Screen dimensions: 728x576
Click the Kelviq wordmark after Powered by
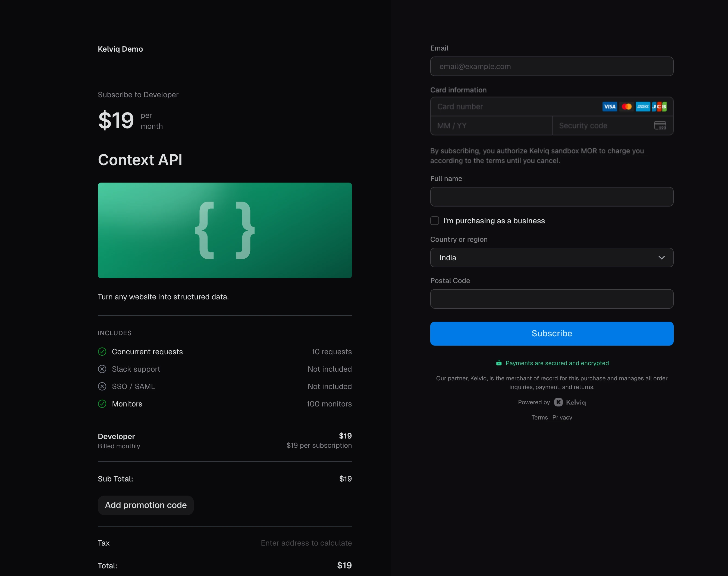click(576, 402)
